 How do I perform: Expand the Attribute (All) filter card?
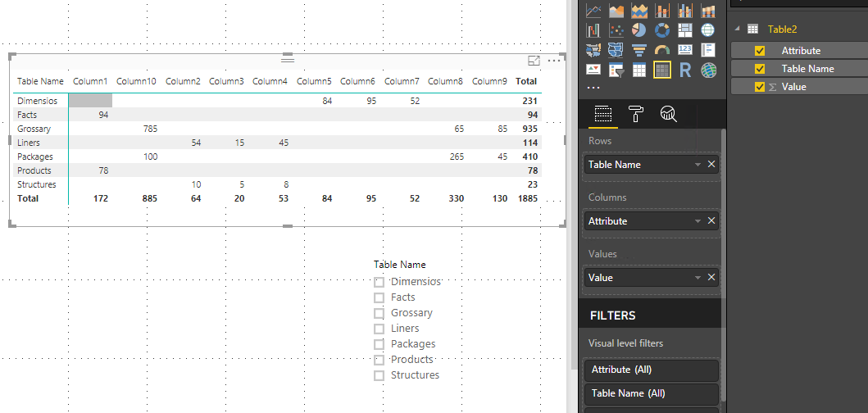pyautogui.click(x=651, y=370)
